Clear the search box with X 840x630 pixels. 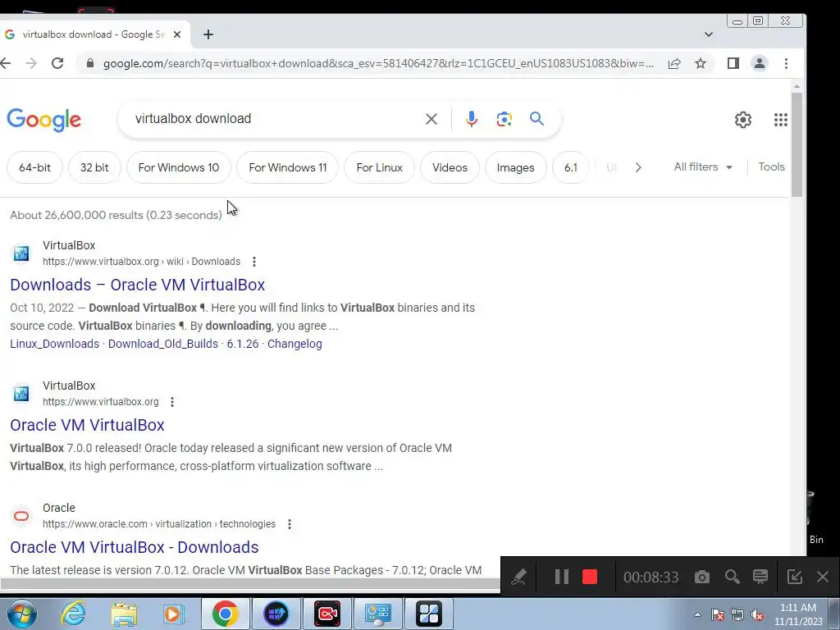pyautogui.click(x=431, y=119)
